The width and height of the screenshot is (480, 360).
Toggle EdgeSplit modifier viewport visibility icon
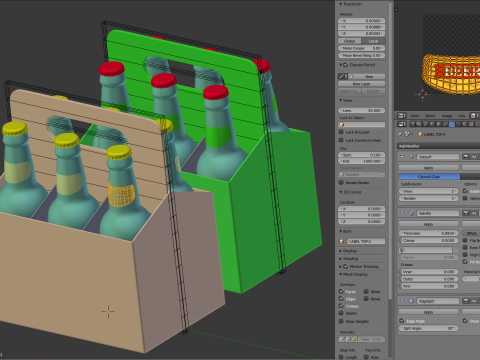[x=474, y=301]
